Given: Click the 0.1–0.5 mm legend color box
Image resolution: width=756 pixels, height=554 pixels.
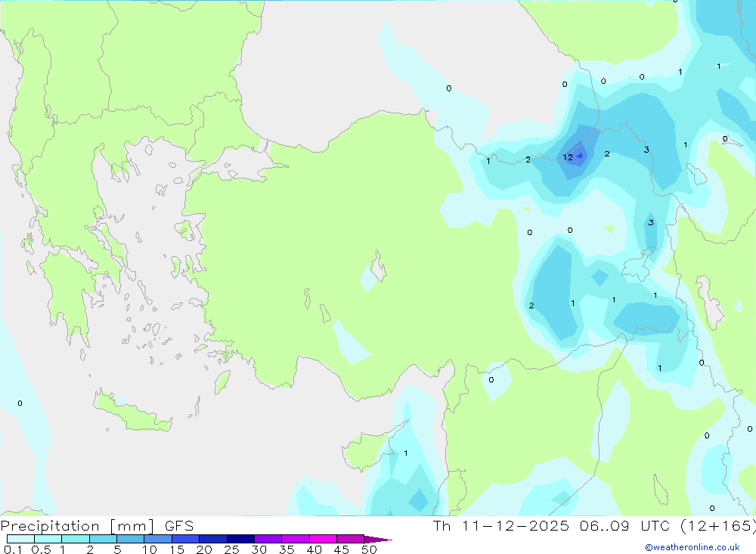Looking at the screenshot, I should tap(20, 539).
